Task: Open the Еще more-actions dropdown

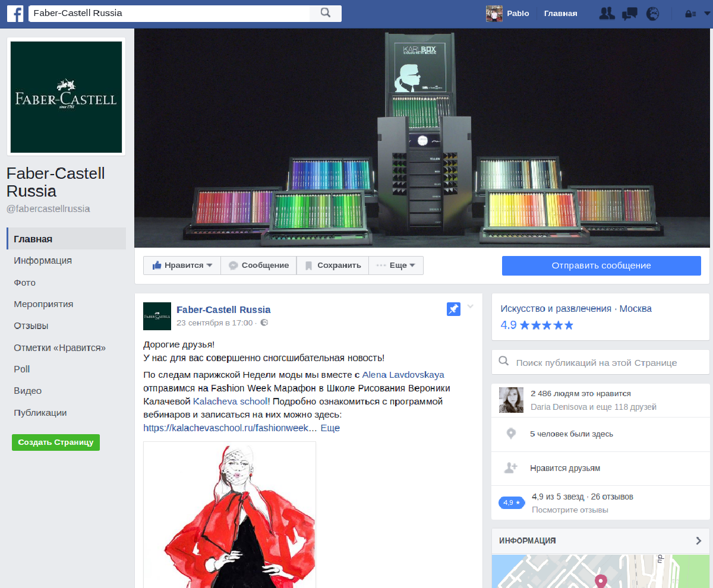Action: pyautogui.click(x=396, y=265)
